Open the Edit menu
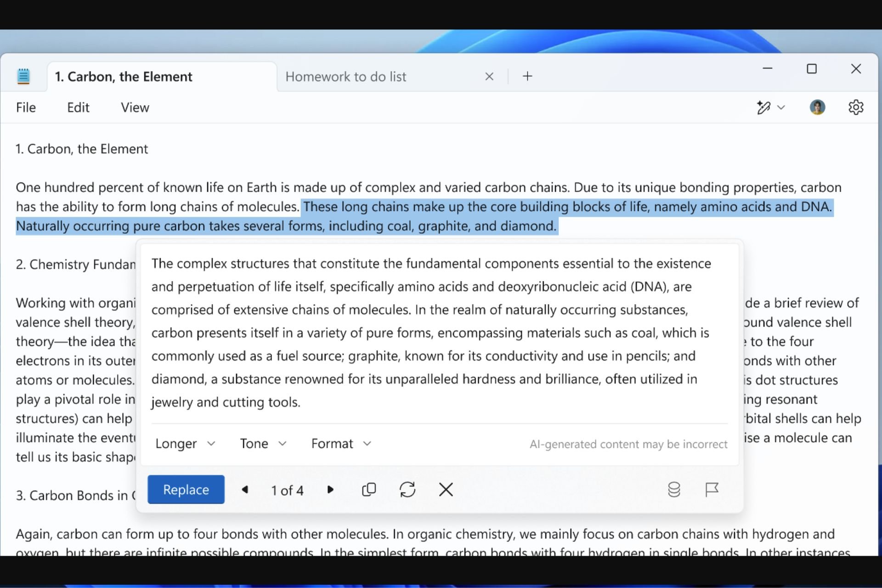 [78, 107]
